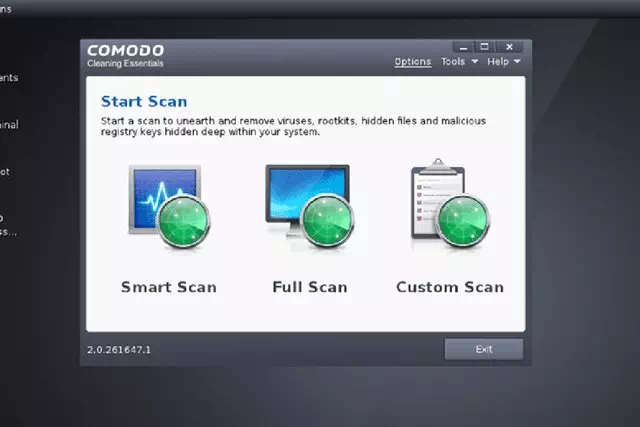Maximize the Comodo Cleaning Essentials window
Screen dimensions: 640x427
click(x=484, y=47)
